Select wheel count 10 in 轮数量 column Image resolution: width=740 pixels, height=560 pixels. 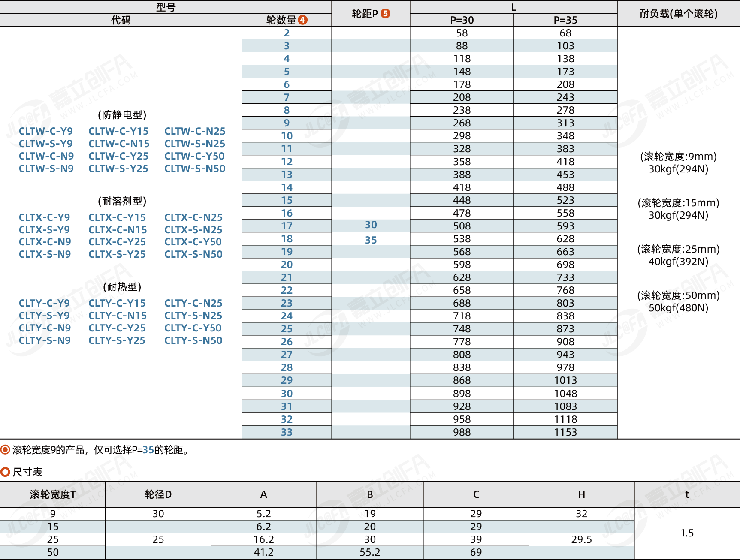(x=287, y=136)
